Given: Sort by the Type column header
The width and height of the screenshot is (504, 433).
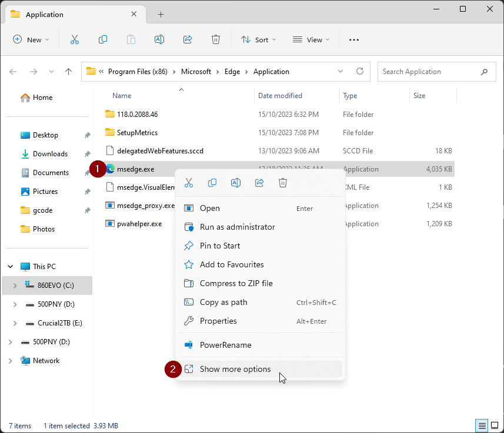Looking at the screenshot, I should pyautogui.click(x=350, y=96).
